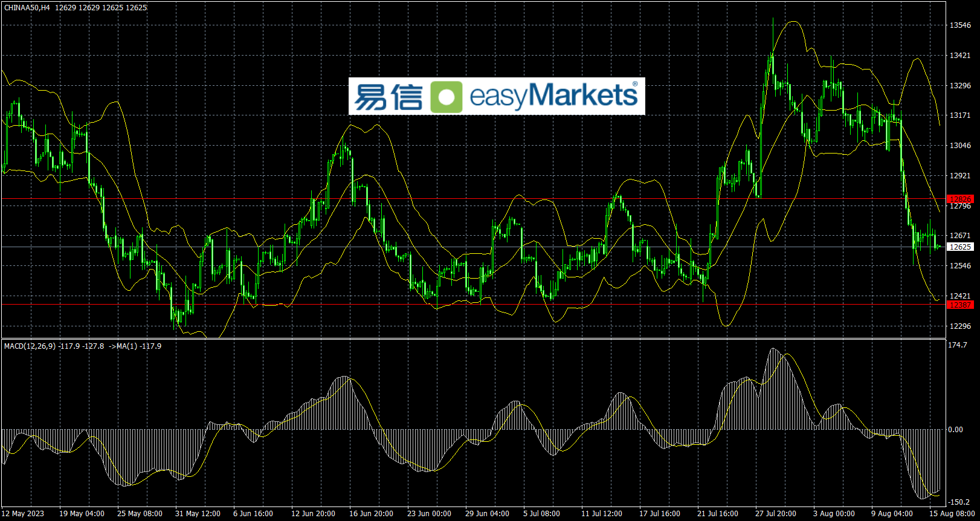980x521 pixels.
Task: Click the 5 Jul 08:00 time label
Action: (x=541, y=514)
